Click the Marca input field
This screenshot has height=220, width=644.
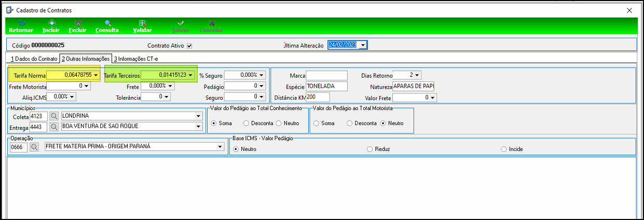[x=326, y=76]
